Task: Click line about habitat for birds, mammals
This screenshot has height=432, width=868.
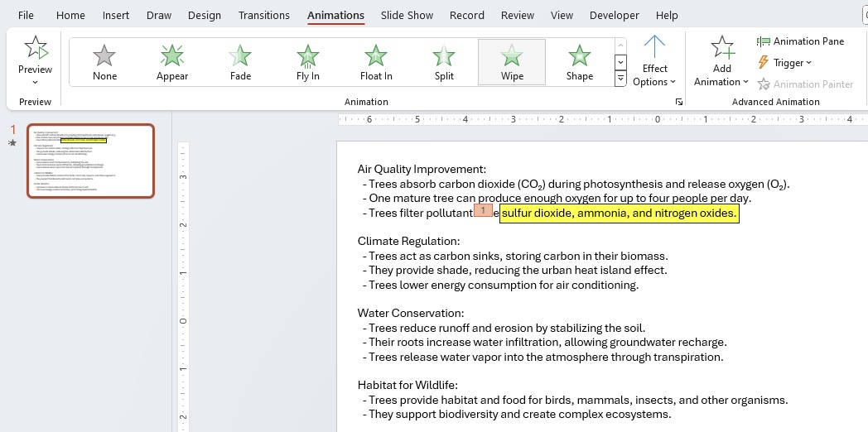Action: (x=575, y=400)
